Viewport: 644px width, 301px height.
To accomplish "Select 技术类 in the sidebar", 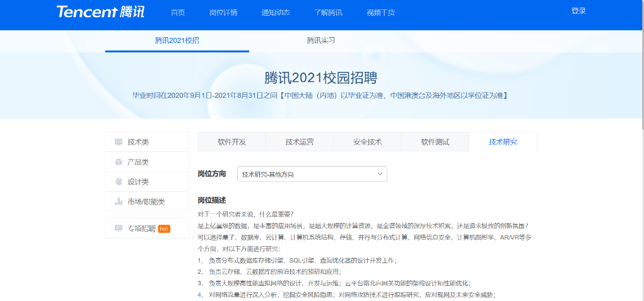I will (147, 142).
